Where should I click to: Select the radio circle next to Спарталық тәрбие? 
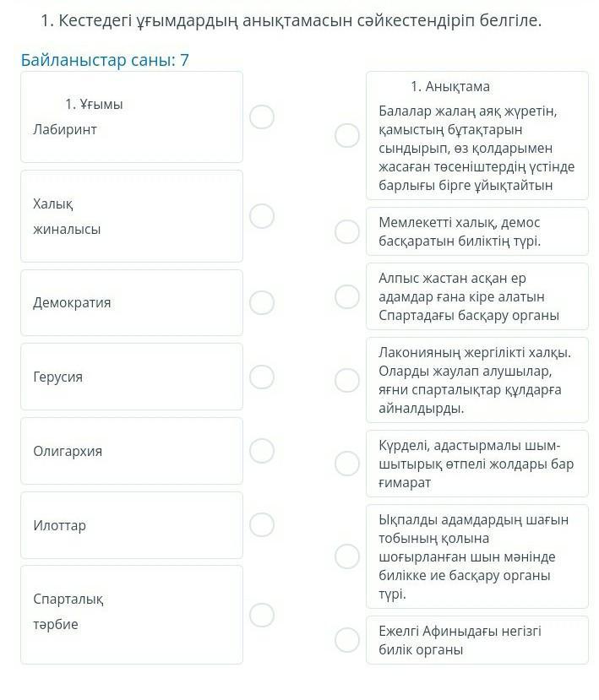coord(262,615)
